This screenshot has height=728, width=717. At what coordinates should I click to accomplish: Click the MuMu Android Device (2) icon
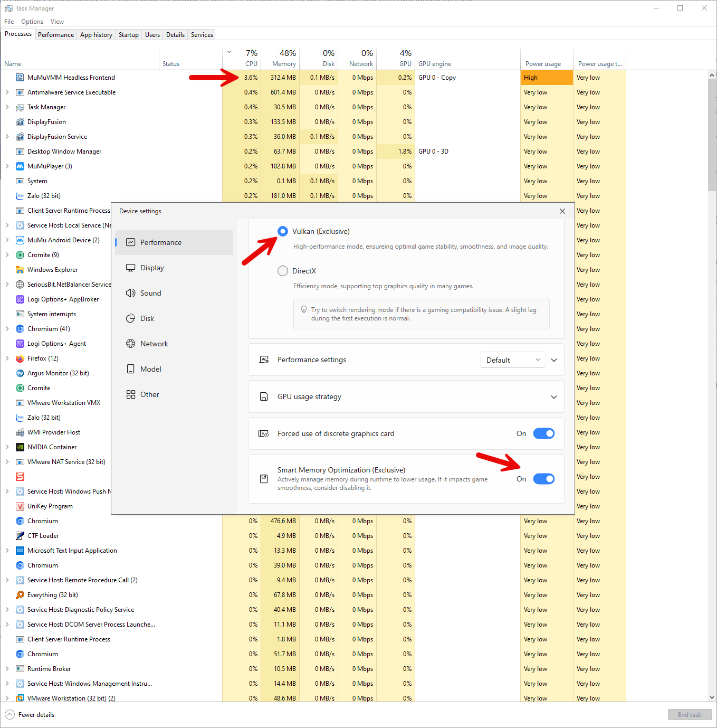point(20,240)
